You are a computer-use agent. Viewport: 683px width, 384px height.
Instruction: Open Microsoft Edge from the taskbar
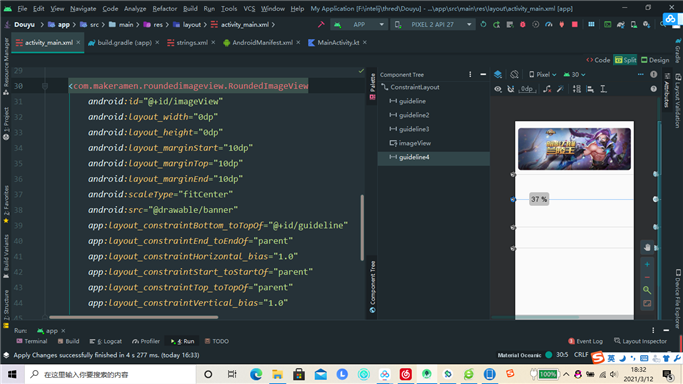[256, 374]
